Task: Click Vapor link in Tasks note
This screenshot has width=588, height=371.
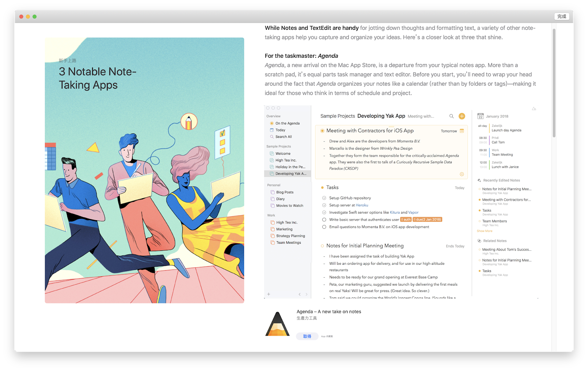Action: (413, 212)
